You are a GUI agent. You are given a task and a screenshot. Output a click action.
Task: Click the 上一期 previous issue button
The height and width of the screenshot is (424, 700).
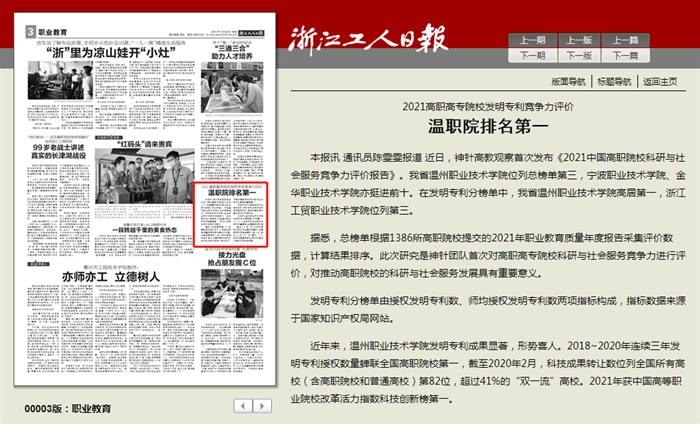tap(532, 40)
